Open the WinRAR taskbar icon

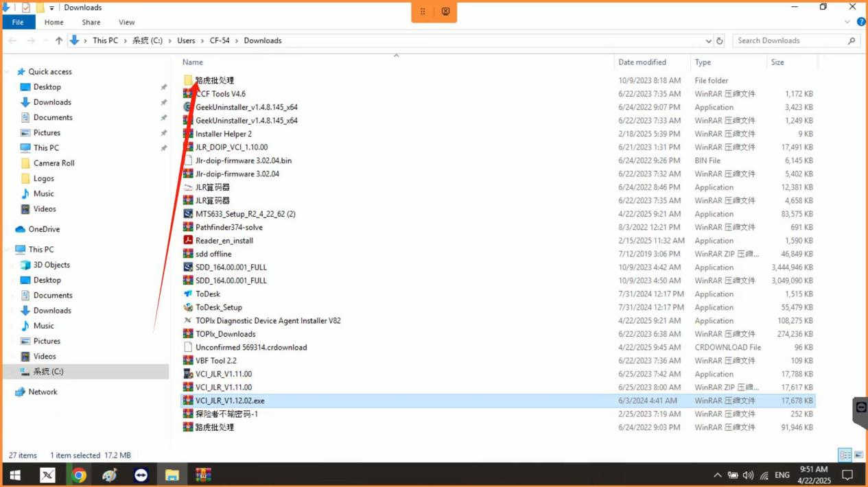tap(202, 475)
